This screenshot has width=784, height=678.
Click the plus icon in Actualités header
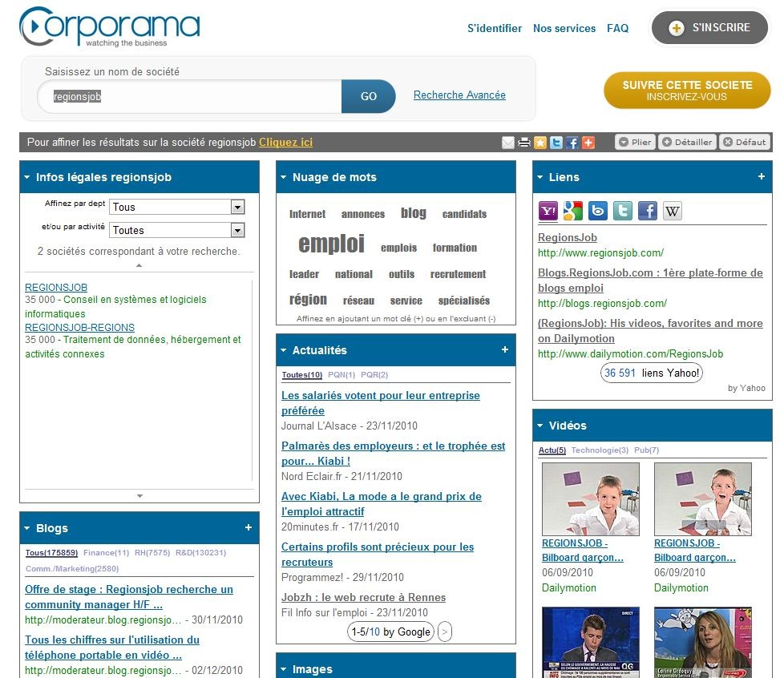tap(504, 349)
